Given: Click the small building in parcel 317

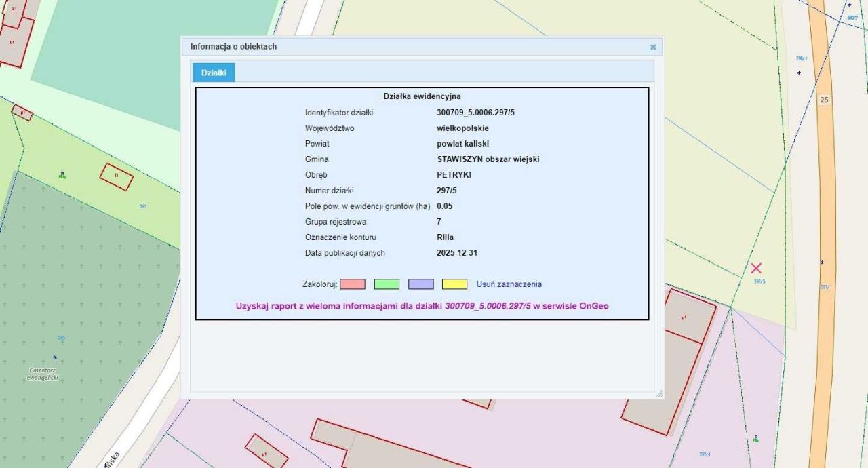Looking at the screenshot, I should click(117, 176).
